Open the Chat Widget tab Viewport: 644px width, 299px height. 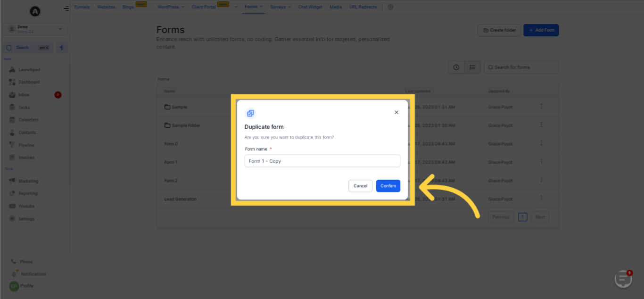pyautogui.click(x=310, y=7)
